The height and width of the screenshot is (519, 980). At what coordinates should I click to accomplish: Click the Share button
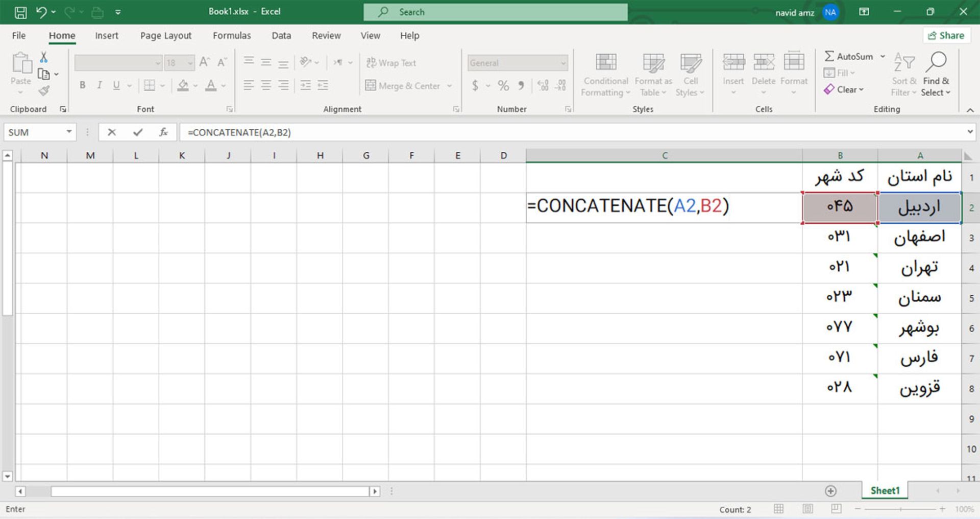coord(947,35)
